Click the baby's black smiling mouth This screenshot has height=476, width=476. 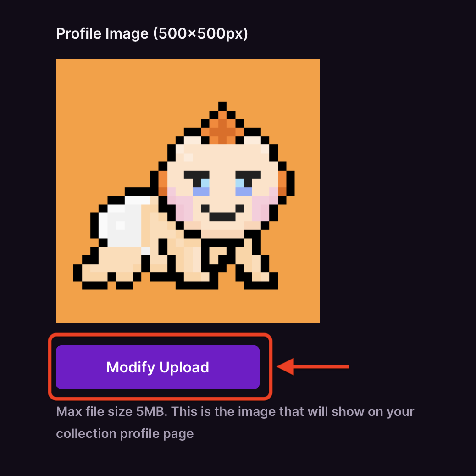(x=222, y=213)
